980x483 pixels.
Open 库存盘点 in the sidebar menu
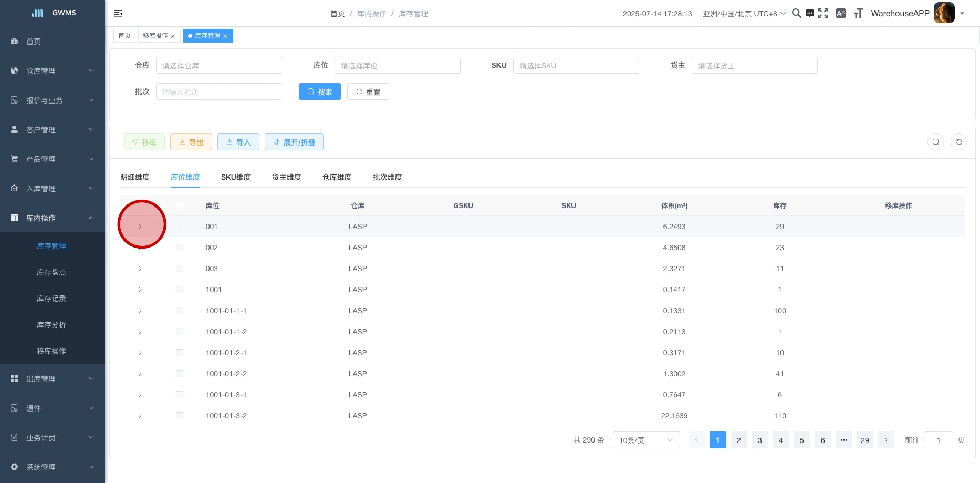pos(51,272)
